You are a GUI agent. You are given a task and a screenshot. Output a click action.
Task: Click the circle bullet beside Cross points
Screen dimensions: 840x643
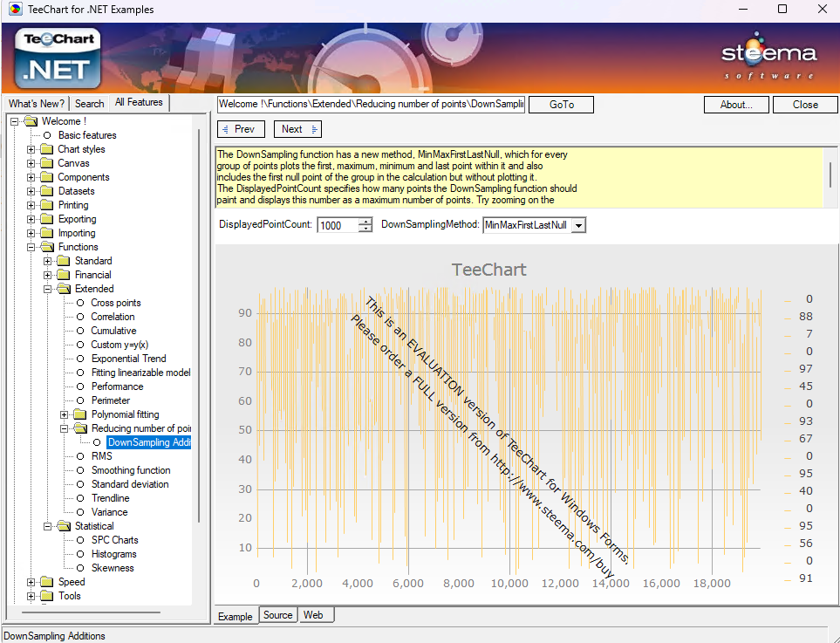(x=80, y=303)
